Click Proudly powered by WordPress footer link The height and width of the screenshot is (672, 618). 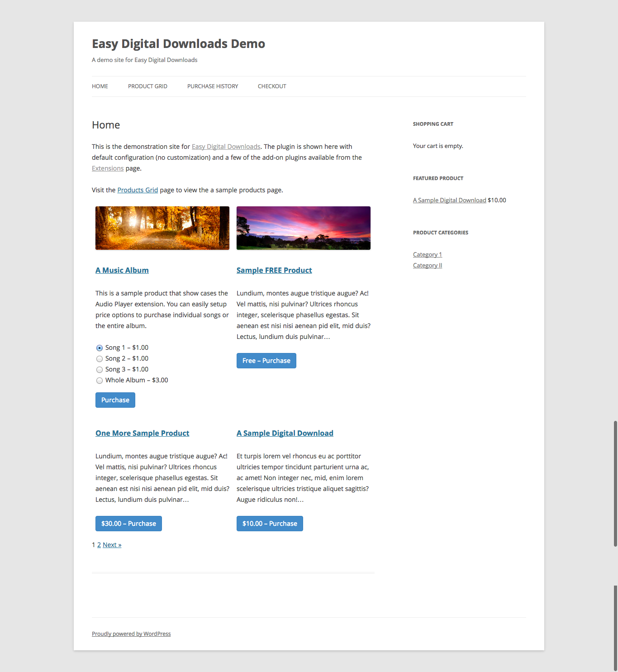(131, 634)
